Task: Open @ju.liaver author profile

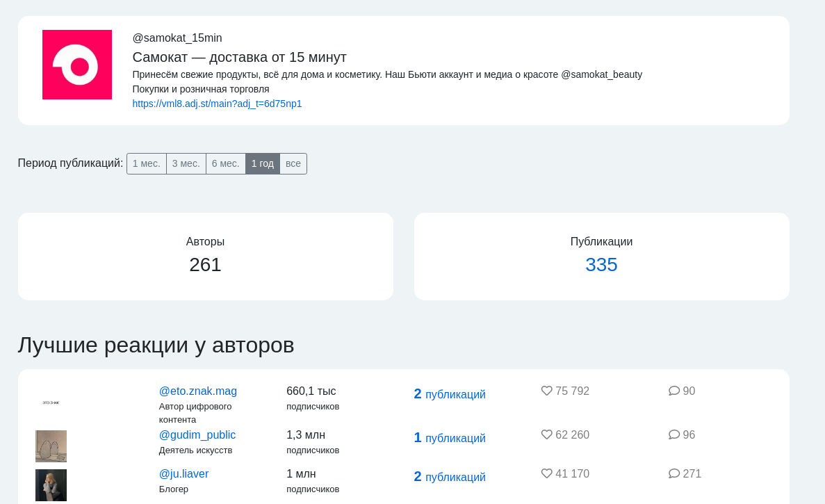Action: click(x=183, y=473)
